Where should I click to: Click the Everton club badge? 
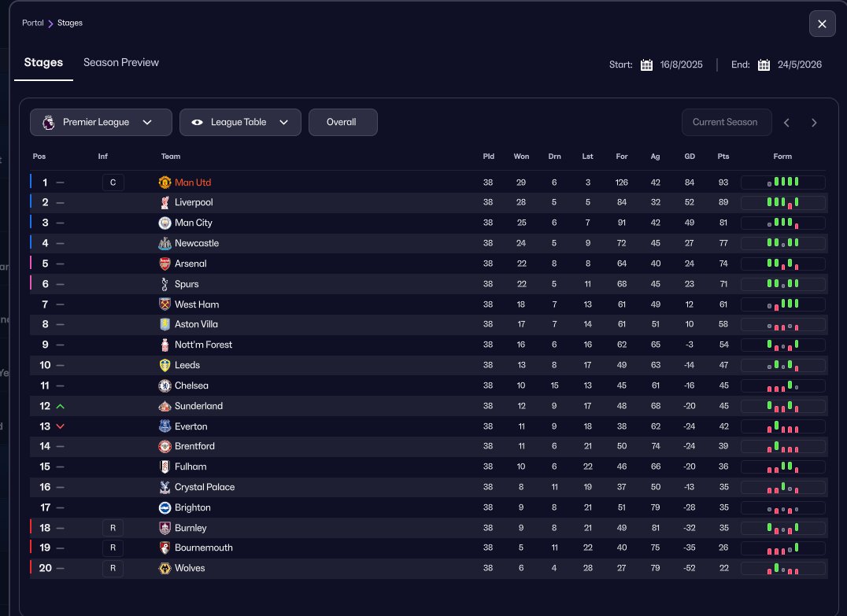pyautogui.click(x=165, y=426)
